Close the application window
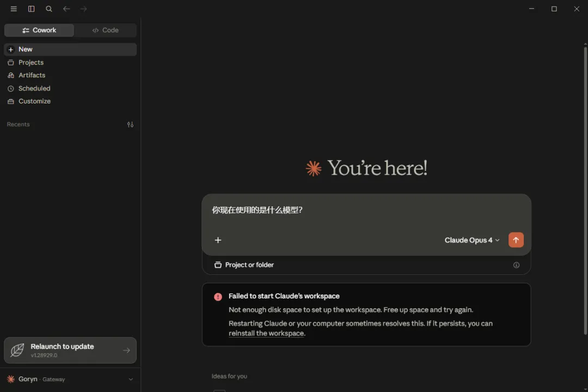This screenshot has width=588, height=392. [577, 9]
